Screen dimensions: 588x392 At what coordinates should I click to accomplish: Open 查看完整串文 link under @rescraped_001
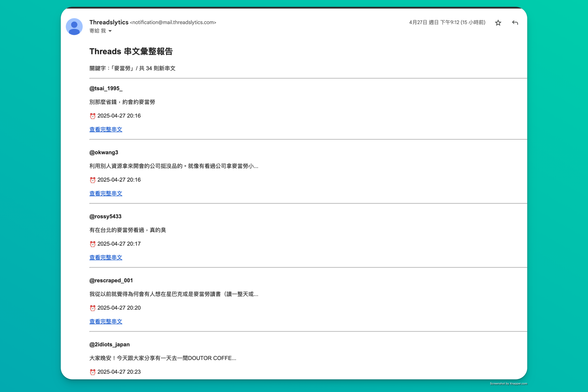pos(106,321)
